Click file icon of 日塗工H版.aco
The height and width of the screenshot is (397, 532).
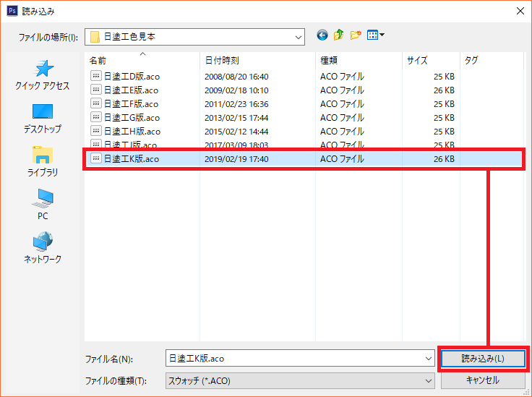point(96,131)
